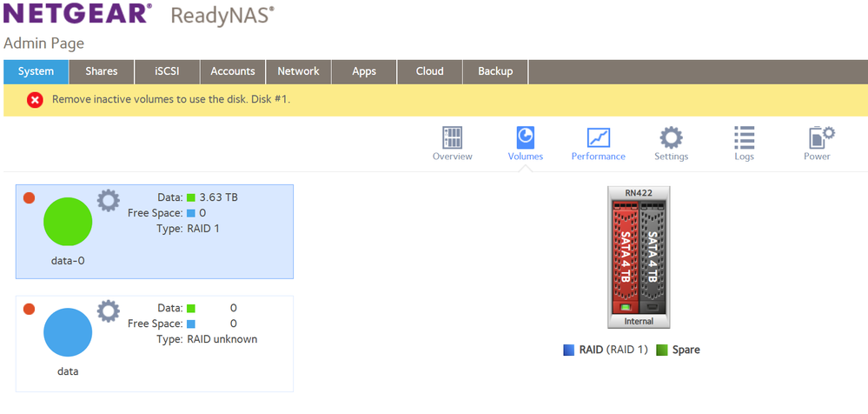
Task: Click the blue RAID legend swatch
Action: coord(569,351)
